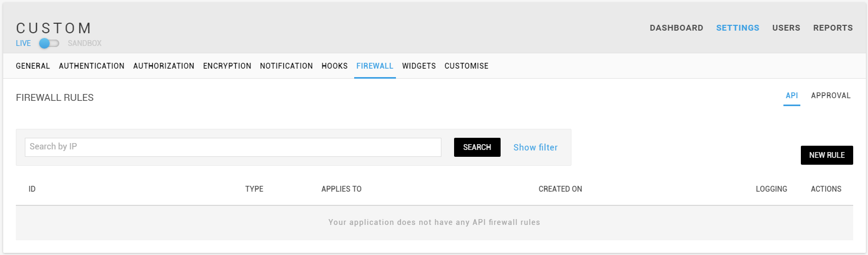Open the NOTIFICATION tab
The image size is (868, 255).
[x=287, y=66]
